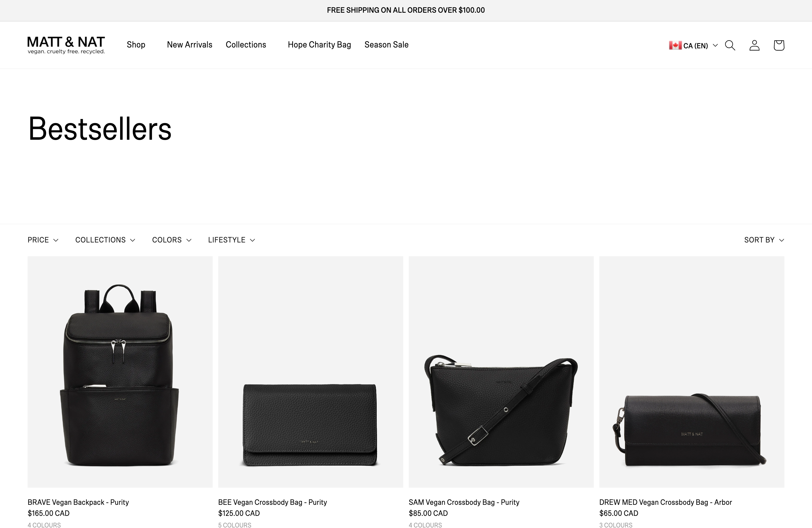View SAM Vegan Crossbody Bag image
Screen dimensions: 812x528
[501, 372]
